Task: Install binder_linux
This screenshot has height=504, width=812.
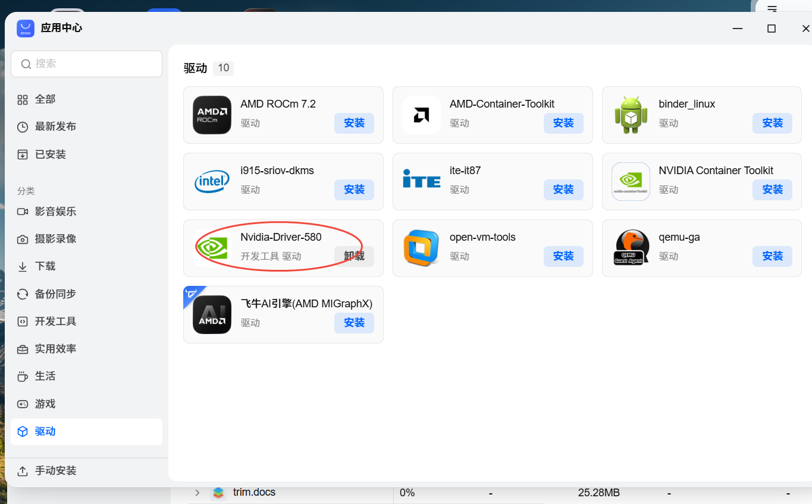Action: [x=773, y=123]
